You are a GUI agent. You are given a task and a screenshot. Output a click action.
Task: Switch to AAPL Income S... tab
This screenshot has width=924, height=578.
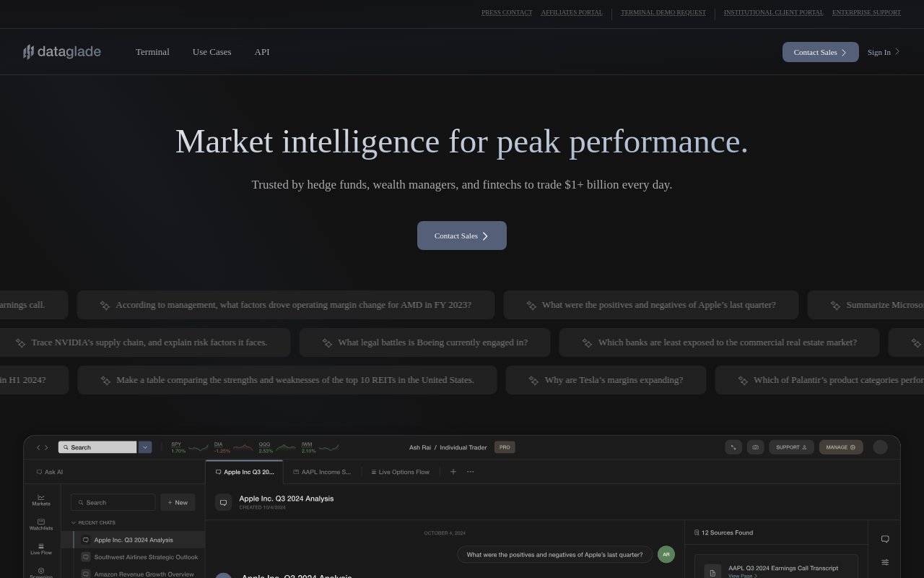(x=322, y=472)
